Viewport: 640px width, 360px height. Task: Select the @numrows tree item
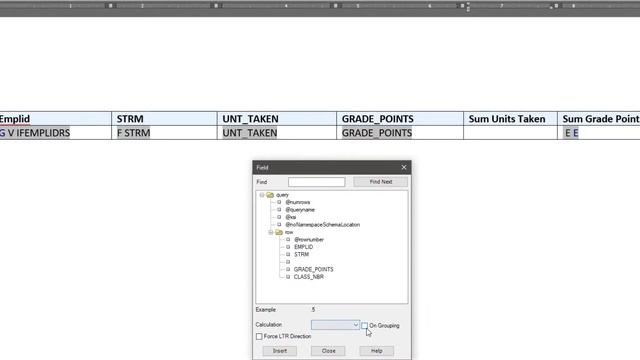click(298, 202)
